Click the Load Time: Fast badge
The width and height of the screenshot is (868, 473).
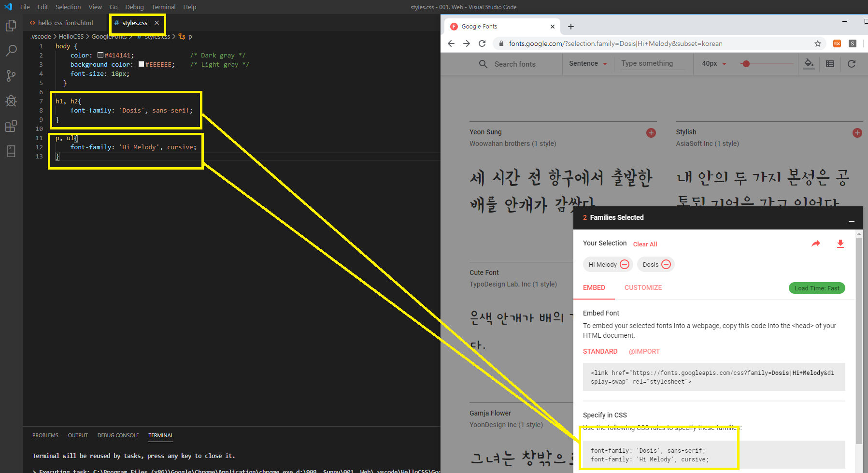pos(817,288)
